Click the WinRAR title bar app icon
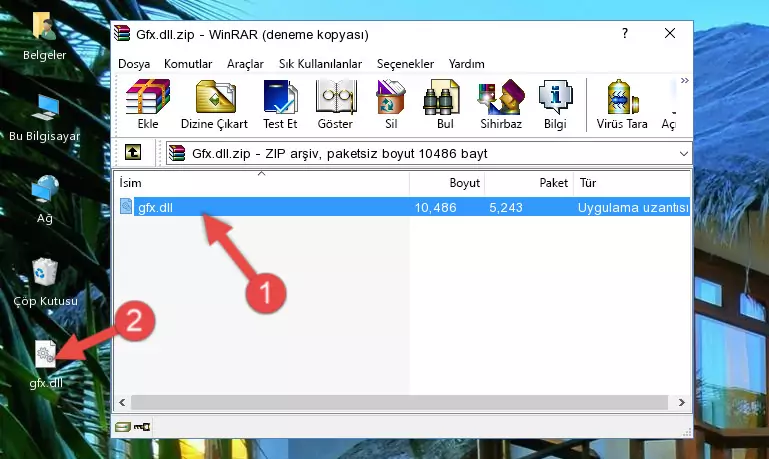The height and width of the screenshot is (459, 769). click(122, 34)
